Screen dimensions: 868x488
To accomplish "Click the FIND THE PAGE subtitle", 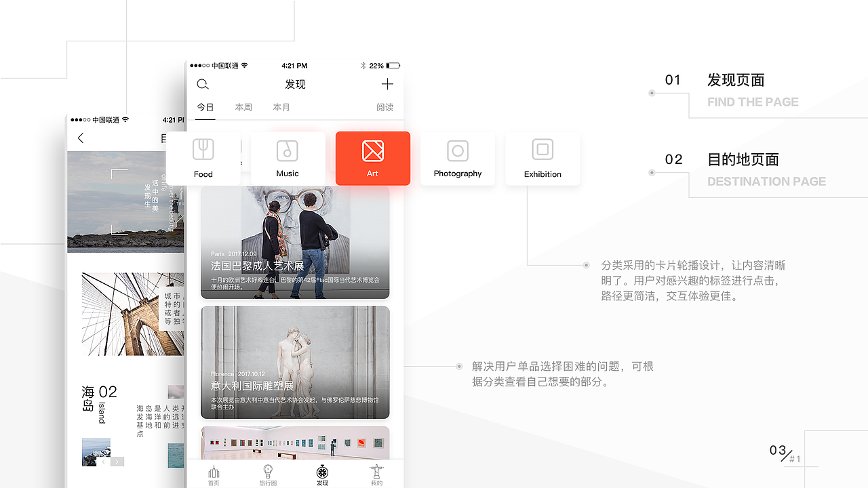I will [x=753, y=102].
